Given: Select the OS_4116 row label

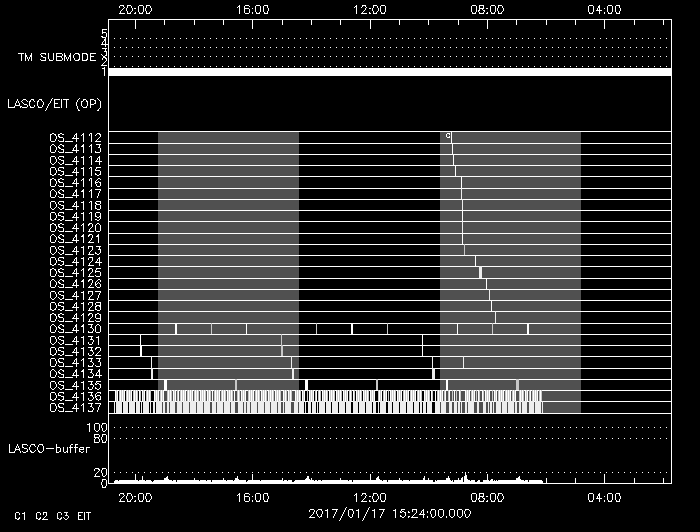Looking at the screenshot, I should 75,183.
